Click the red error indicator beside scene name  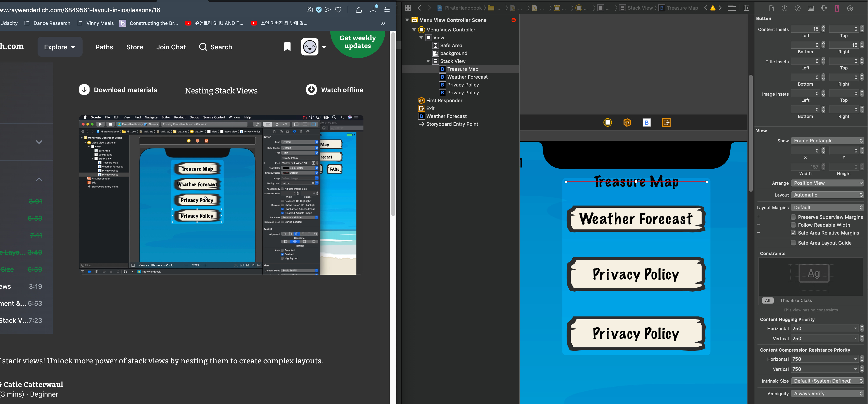pyautogui.click(x=514, y=20)
